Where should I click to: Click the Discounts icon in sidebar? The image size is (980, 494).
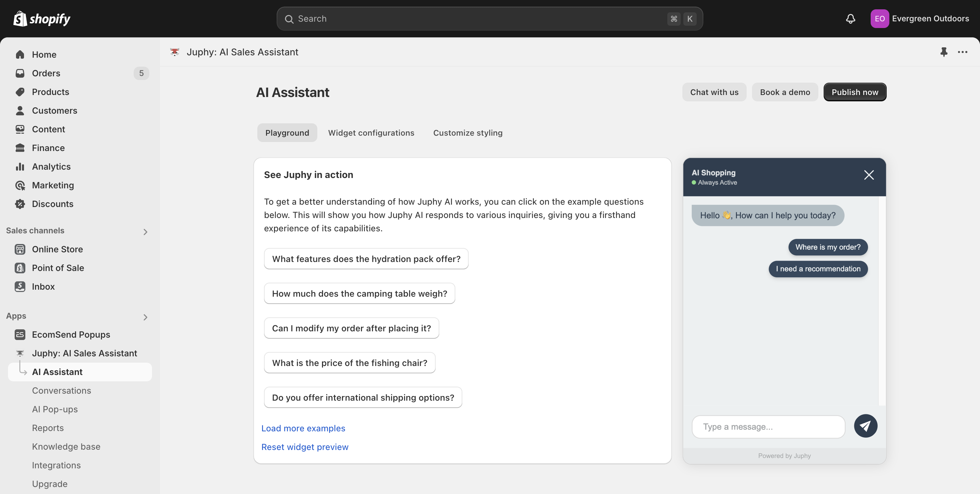(19, 204)
